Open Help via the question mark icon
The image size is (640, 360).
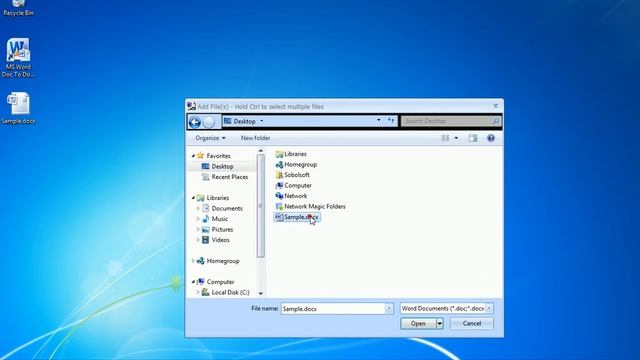tap(491, 138)
